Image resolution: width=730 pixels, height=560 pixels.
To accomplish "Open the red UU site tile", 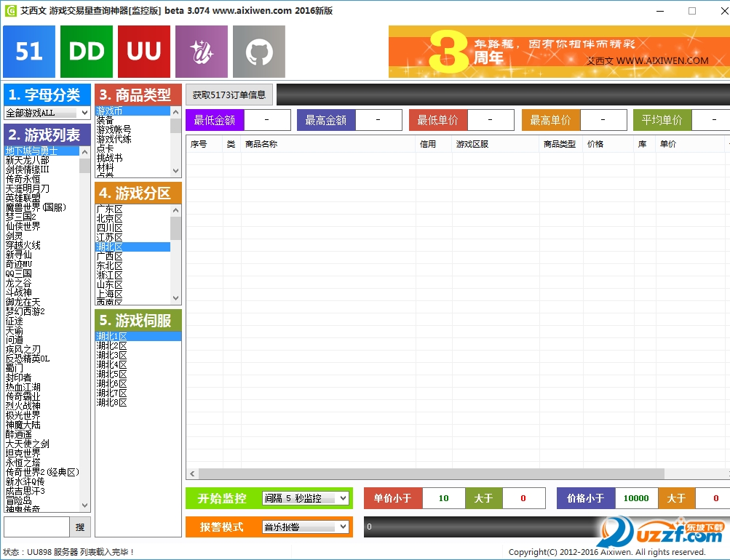I will point(144,52).
